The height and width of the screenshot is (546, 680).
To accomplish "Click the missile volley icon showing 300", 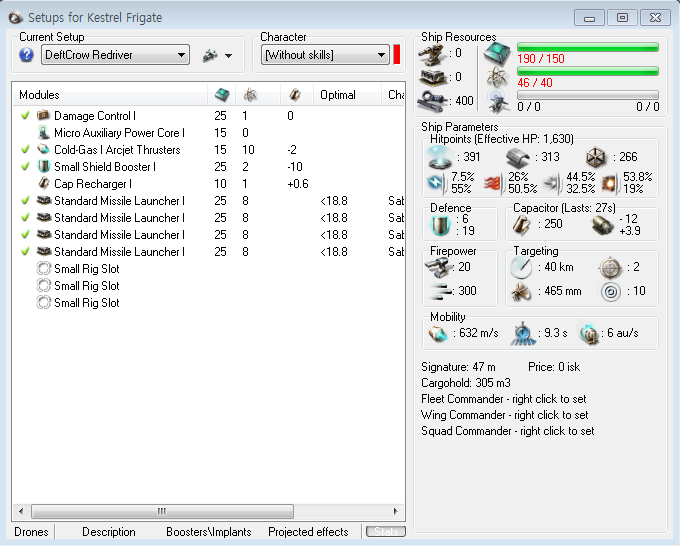I will (440, 291).
